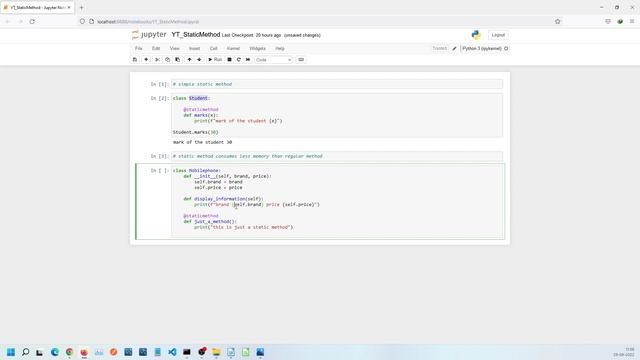The width and height of the screenshot is (640, 360).
Task: Open the Help menu
Action: pos(280,49)
